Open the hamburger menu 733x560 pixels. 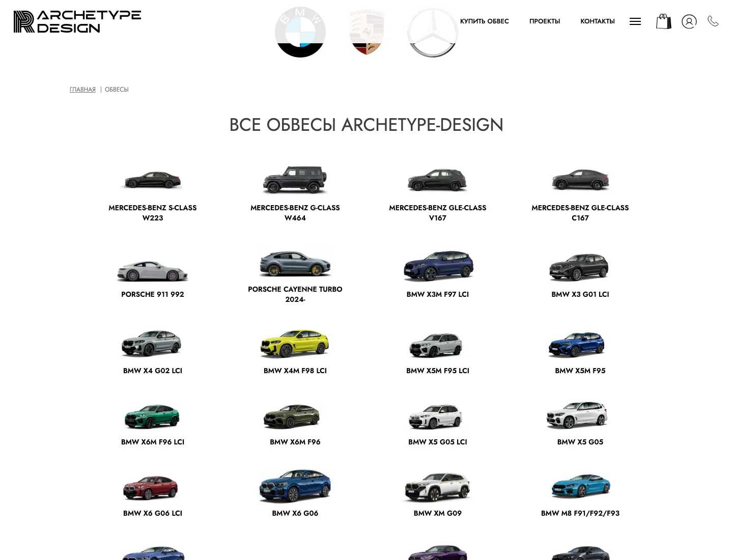[x=635, y=21]
